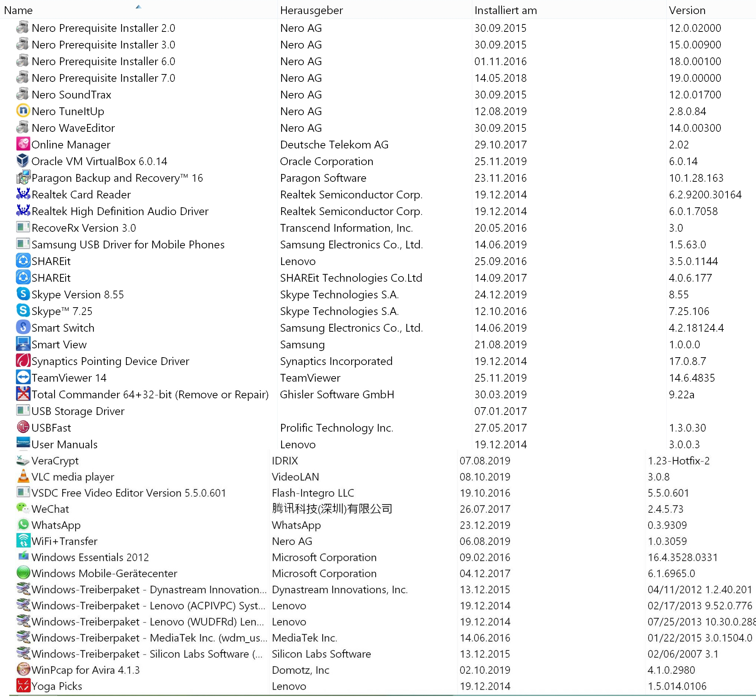Select Paragon Backup and Recovery 16 entry

(117, 178)
